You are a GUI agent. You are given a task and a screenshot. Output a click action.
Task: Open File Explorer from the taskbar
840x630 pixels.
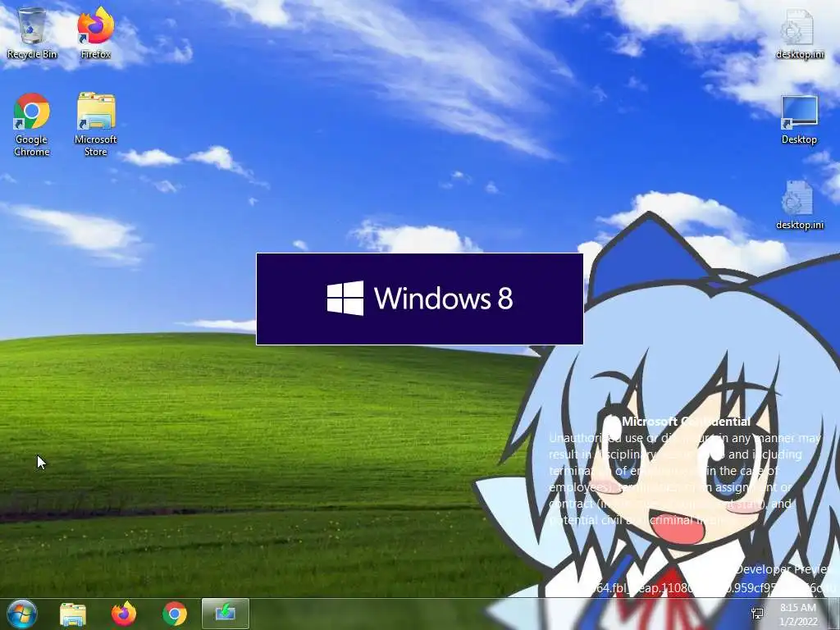tap(73, 614)
